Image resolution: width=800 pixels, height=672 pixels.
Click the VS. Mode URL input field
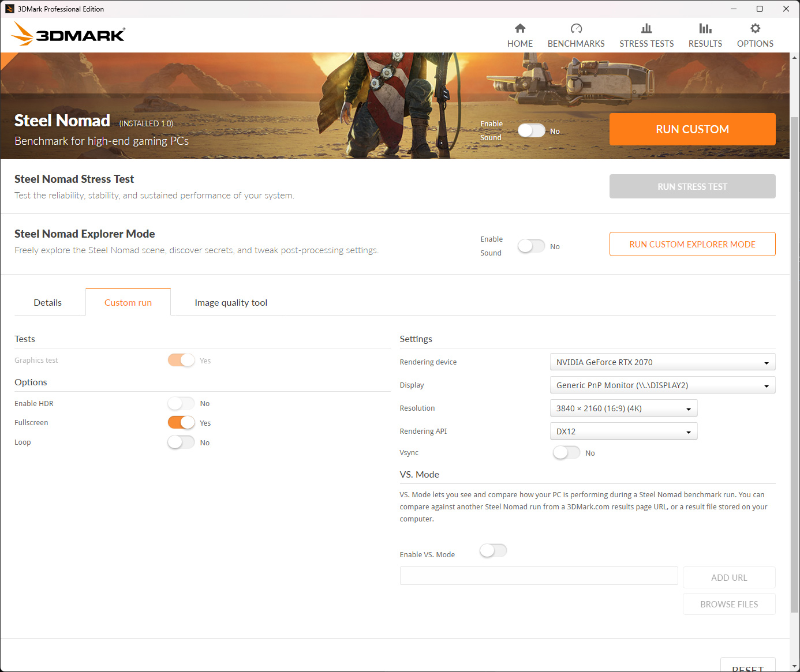[x=539, y=576]
